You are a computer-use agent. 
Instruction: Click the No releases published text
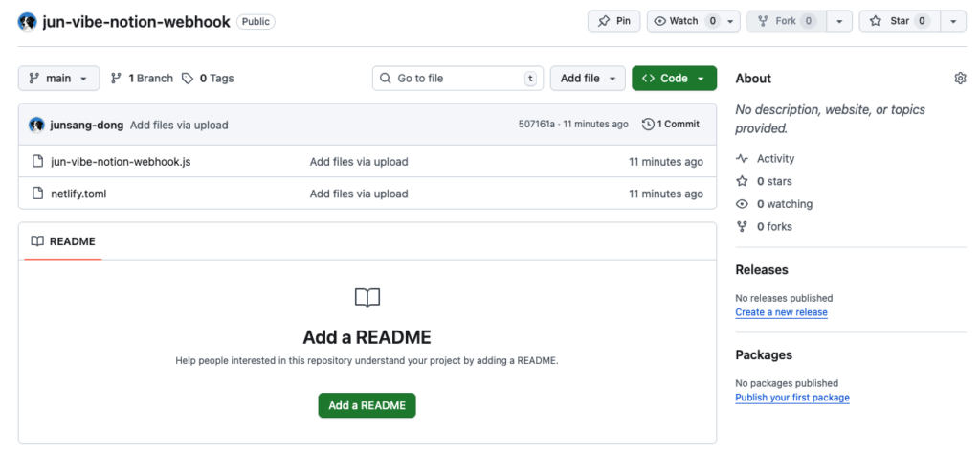tap(784, 298)
